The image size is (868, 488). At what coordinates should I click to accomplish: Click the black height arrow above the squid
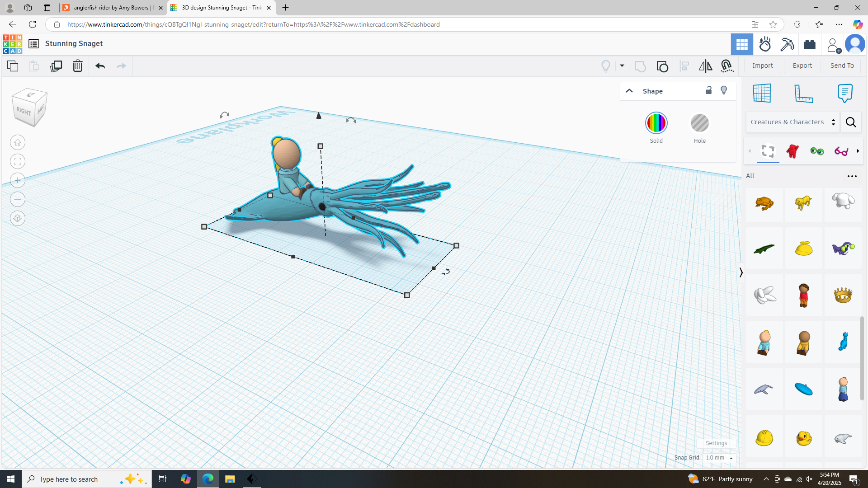(319, 116)
